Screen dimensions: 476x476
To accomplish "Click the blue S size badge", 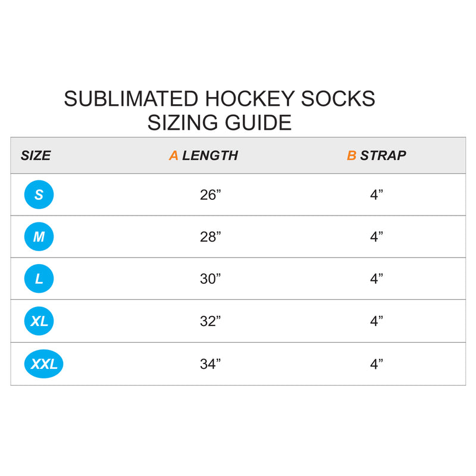I will (39, 195).
